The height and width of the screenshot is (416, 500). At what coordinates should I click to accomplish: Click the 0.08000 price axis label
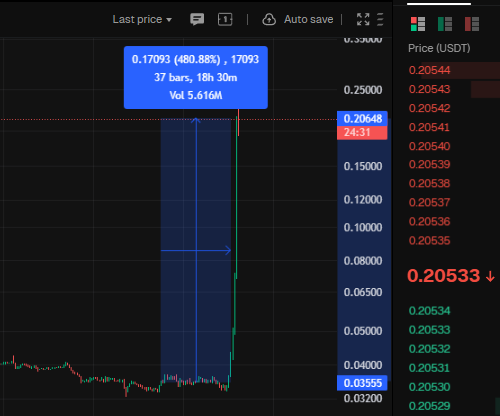point(363,261)
